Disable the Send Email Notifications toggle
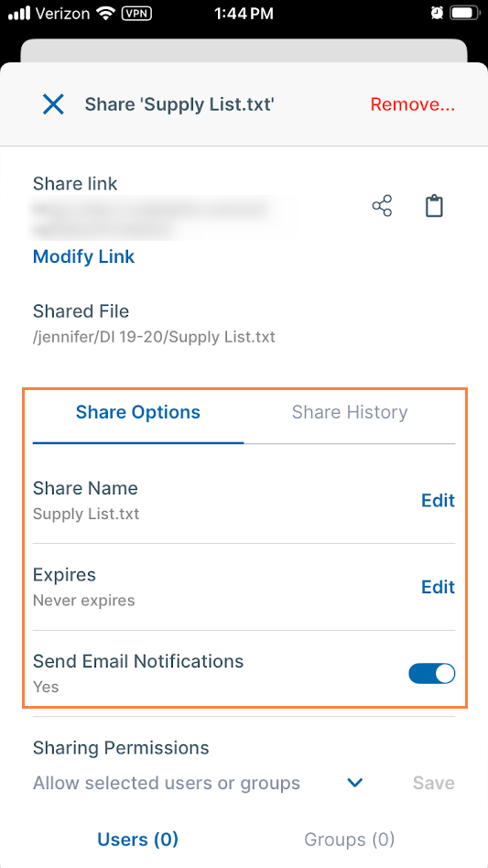Image resolution: width=488 pixels, height=868 pixels. pos(431,674)
